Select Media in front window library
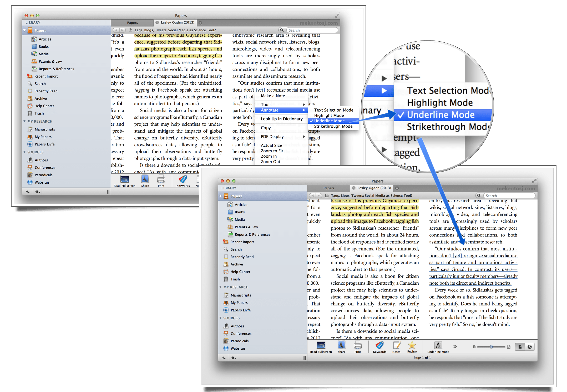567x392 pixels. coord(240,219)
